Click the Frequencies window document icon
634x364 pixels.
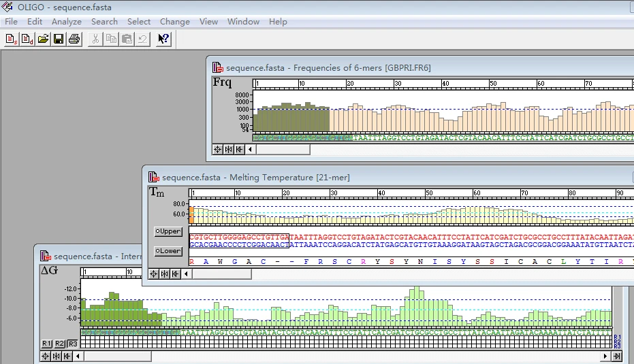[x=217, y=67]
